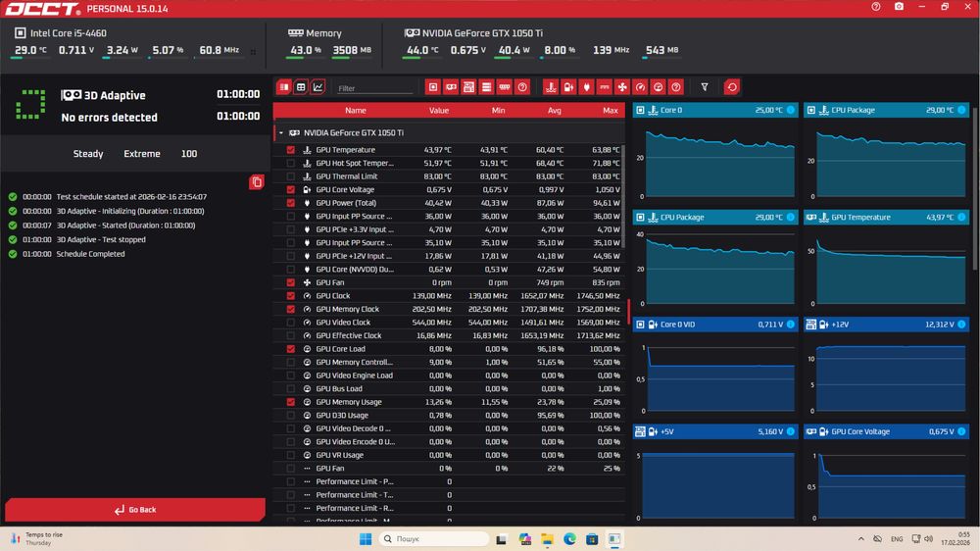980x551 pixels.
Task: Check the GPU Effective Clock checkbox
Action: click(x=291, y=336)
